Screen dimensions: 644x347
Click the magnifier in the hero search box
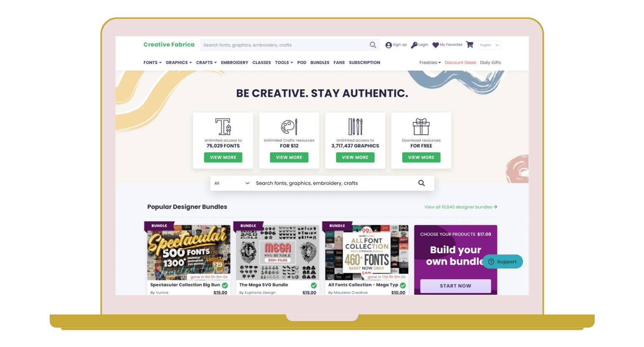(x=422, y=183)
